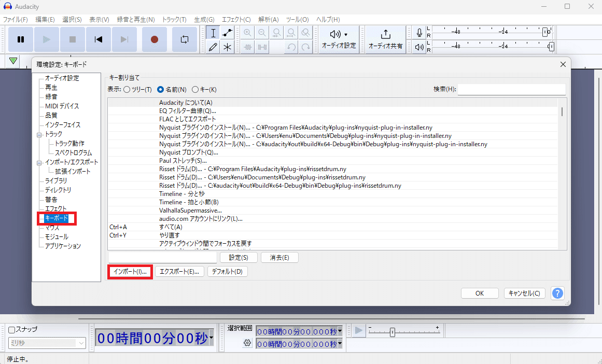The width and height of the screenshot is (602, 364).
Task: Click the オーディオ共有 share button
Action: tap(385, 39)
